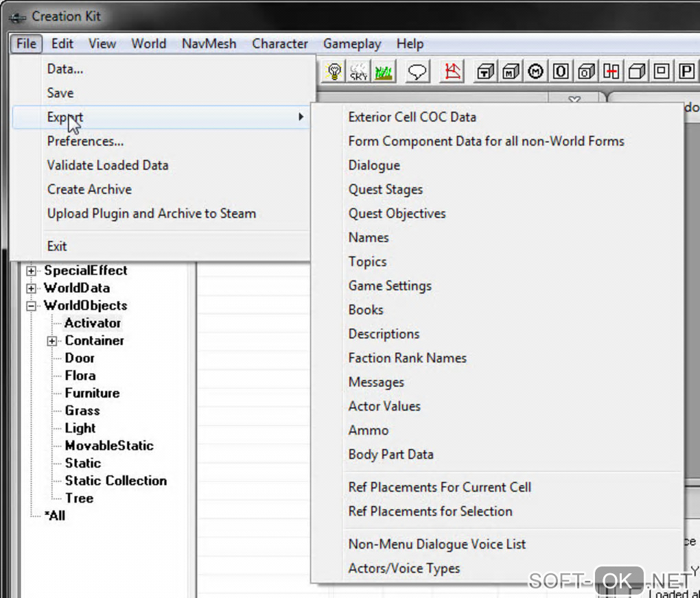Screen dimensions: 700x598
Task: Click the circled M toolbar icon
Action: click(x=536, y=71)
